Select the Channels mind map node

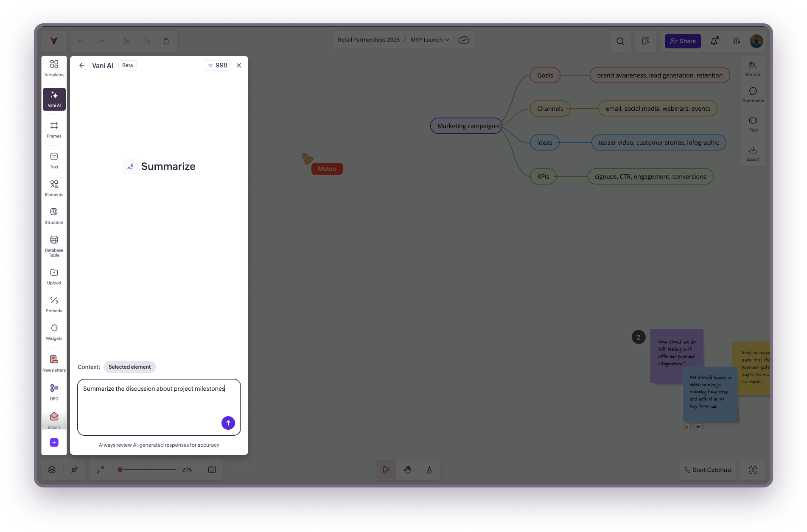pos(550,109)
